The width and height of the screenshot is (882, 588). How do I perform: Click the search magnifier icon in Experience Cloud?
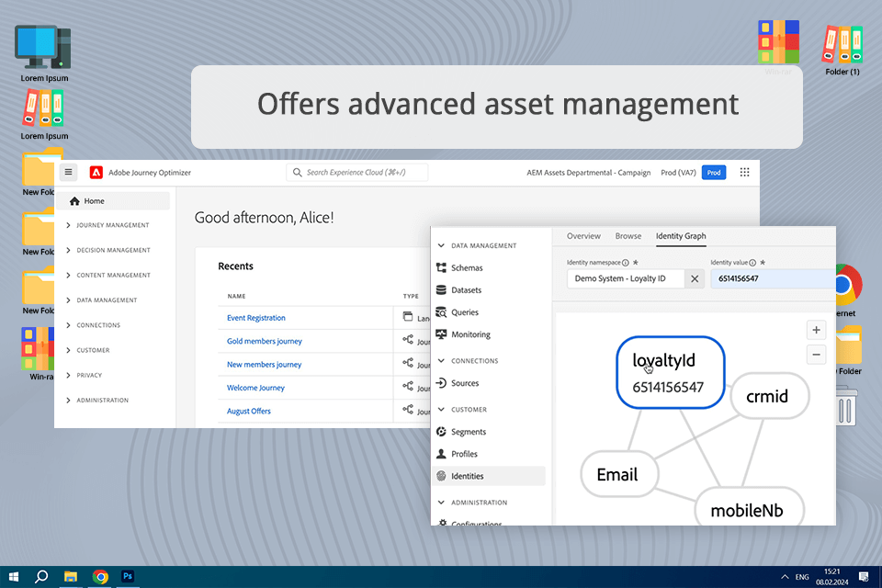[x=298, y=173]
